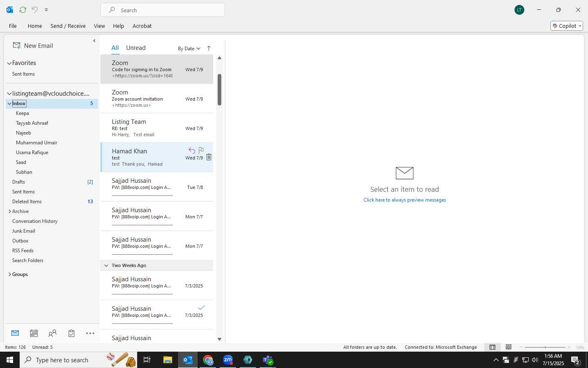
Task: Open the Help ribbon tab
Action: coord(118,26)
